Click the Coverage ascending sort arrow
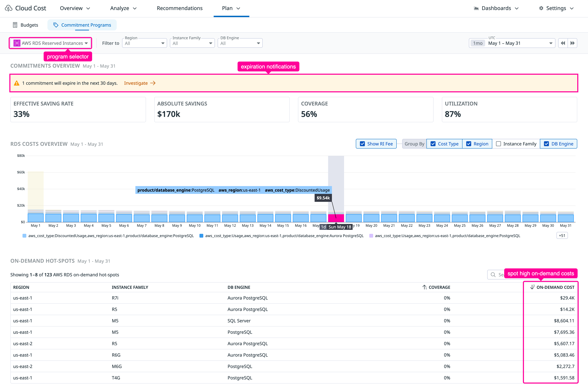This screenshot has height=386, width=588. pyautogui.click(x=424, y=287)
